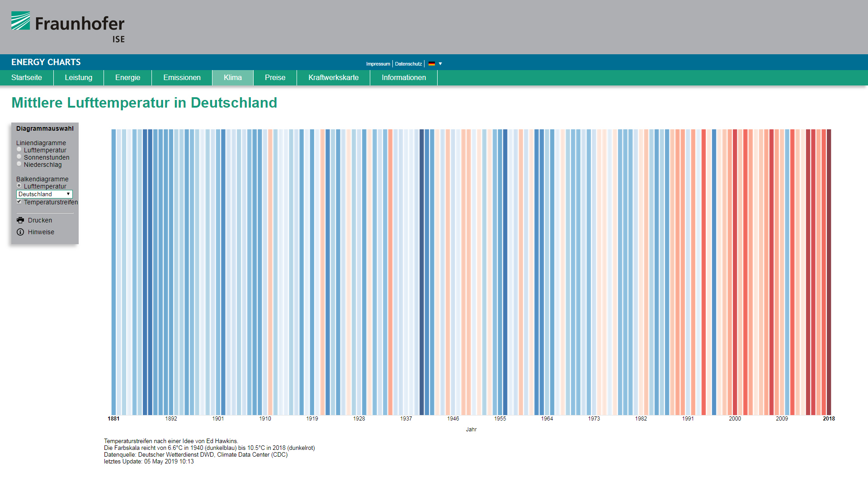Image resolution: width=868 pixels, height=496 pixels.
Task: Click the dark red 2018 temperature stripe
Action: pyautogui.click(x=829, y=271)
